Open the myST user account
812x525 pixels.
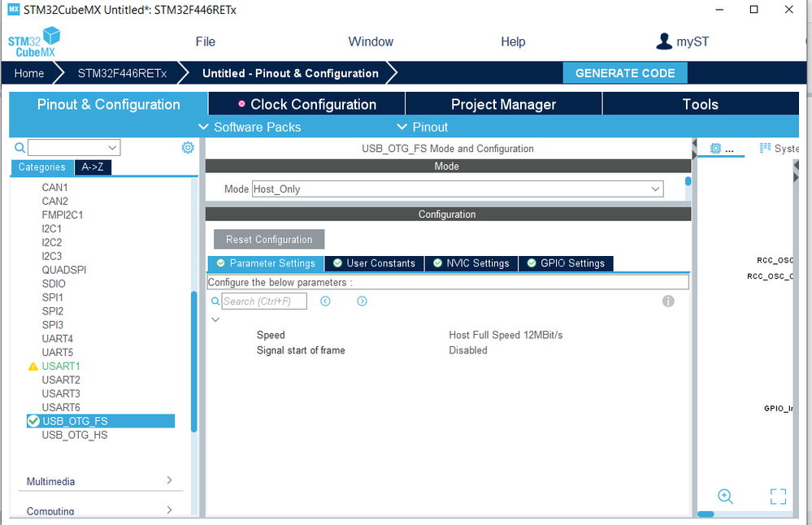click(683, 41)
